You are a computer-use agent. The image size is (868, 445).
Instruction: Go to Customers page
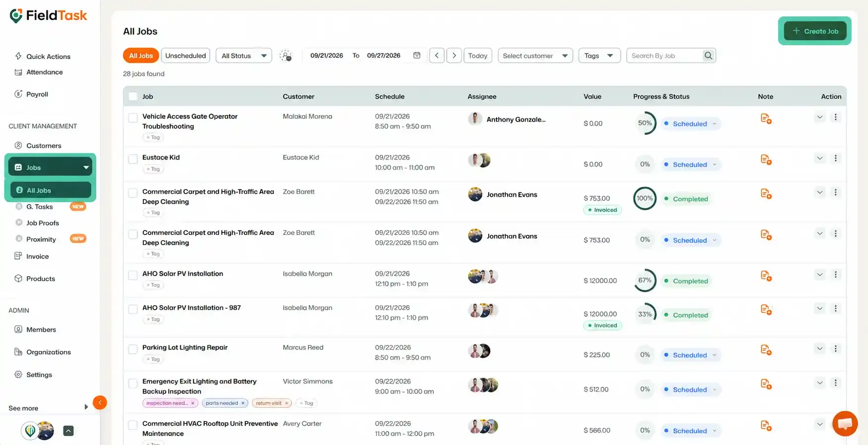click(x=38, y=146)
